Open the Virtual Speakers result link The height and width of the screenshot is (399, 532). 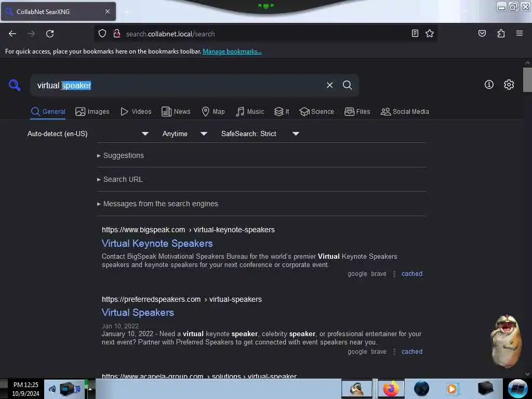138,312
